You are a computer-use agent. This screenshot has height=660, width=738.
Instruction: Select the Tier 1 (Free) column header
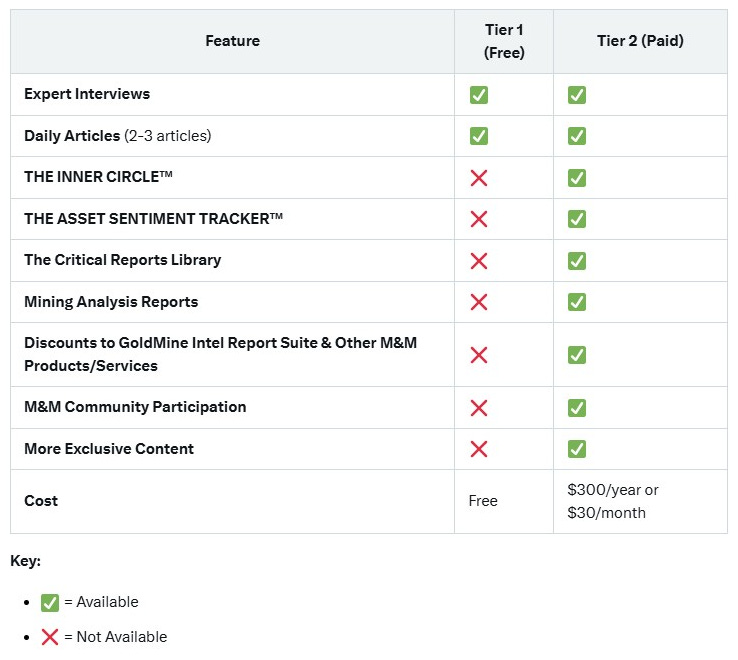(504, 41)
